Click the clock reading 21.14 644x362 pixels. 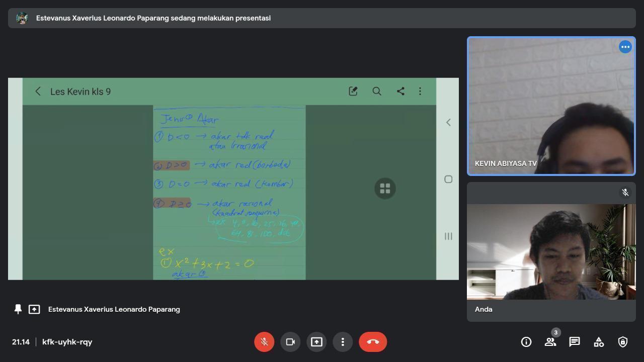[21, 342]
